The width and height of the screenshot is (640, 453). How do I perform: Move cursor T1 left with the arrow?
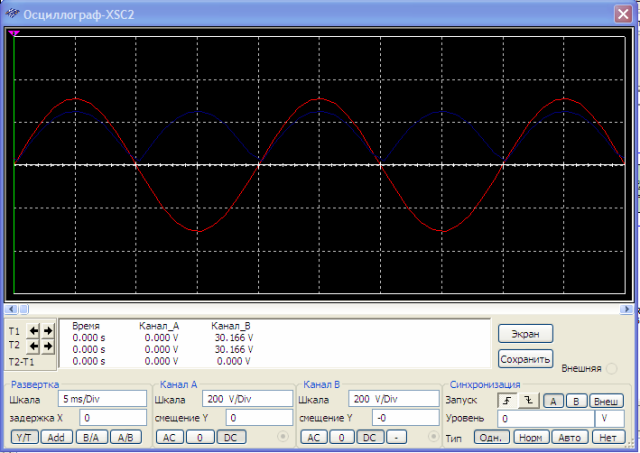coord(33,331)
